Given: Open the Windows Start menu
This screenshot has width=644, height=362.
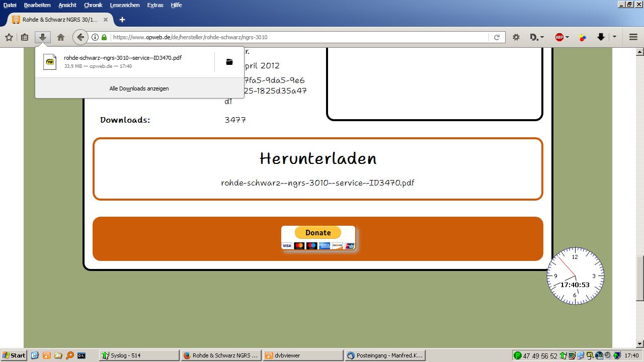Looking at the screenshot, I should (x=14, y=355).
